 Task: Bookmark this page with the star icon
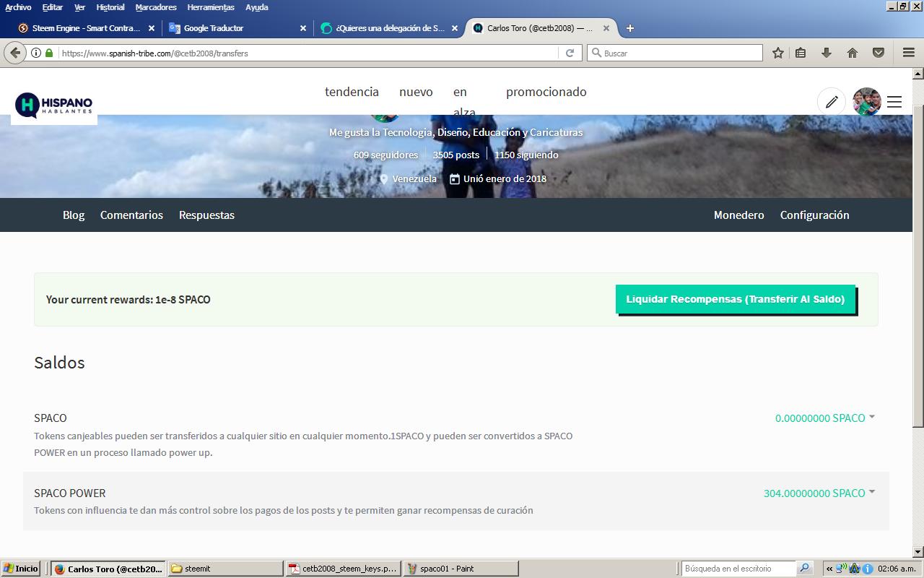(777, 53)
